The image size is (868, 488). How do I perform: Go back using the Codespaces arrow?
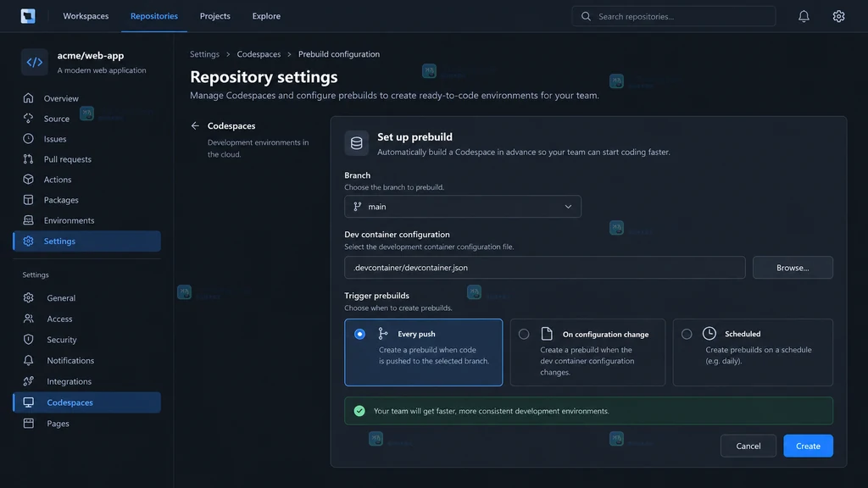point(195,125)
